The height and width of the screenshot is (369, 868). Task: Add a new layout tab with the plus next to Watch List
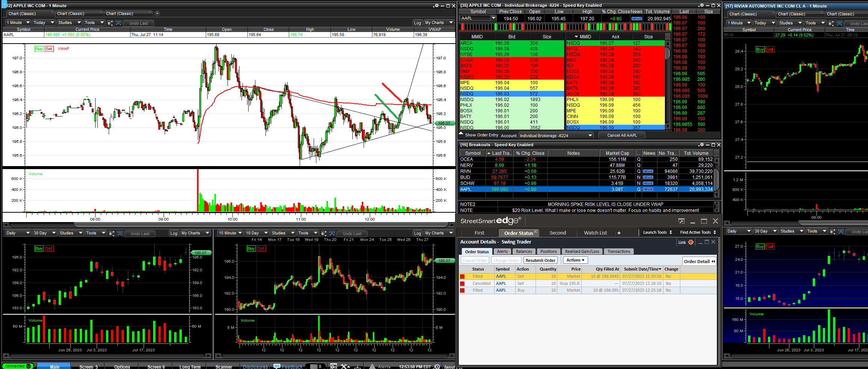pos(619,233)
